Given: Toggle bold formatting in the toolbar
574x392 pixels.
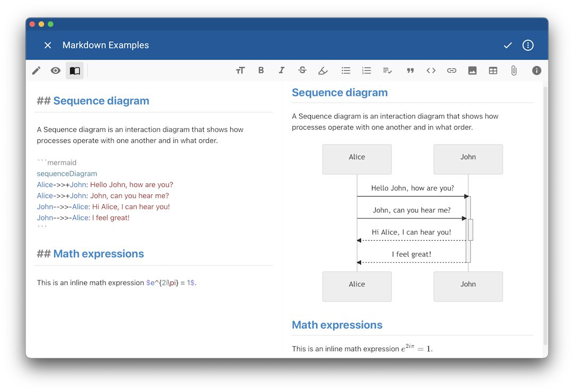Looking at the screenshot, I should point(261,70).
